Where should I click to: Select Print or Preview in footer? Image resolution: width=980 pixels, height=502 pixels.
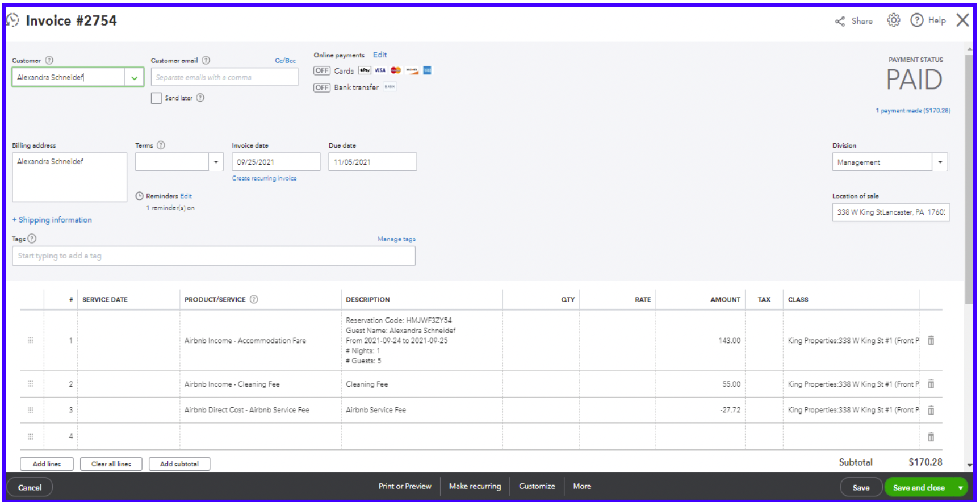(405, 487)
